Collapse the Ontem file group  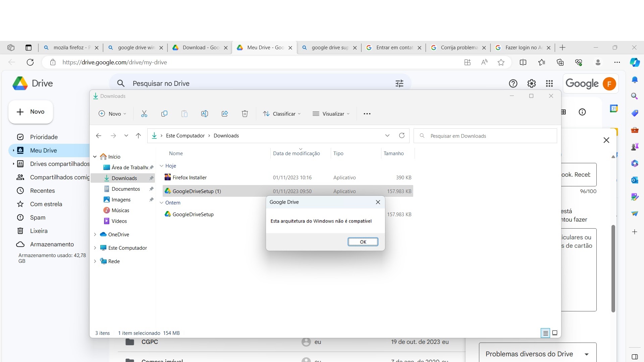coord(161,203)
